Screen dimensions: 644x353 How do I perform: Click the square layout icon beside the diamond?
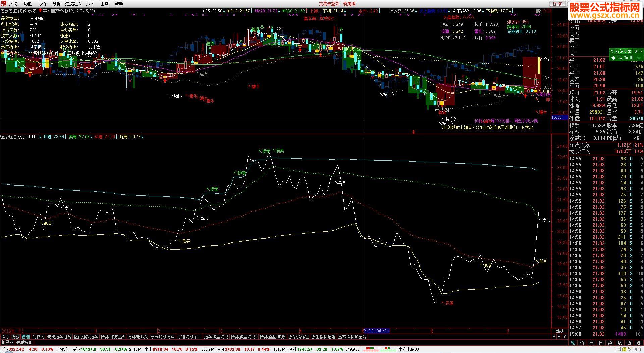coord(549,11)
